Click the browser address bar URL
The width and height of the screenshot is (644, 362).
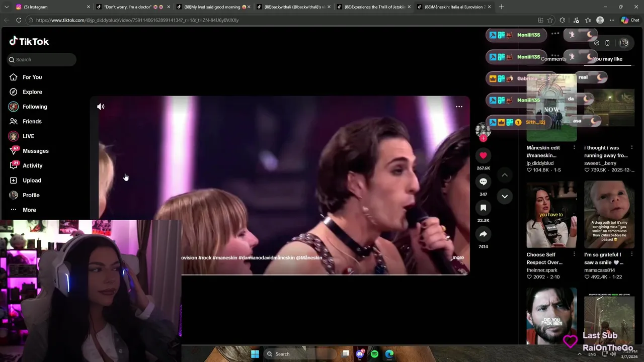coord(137,20)
